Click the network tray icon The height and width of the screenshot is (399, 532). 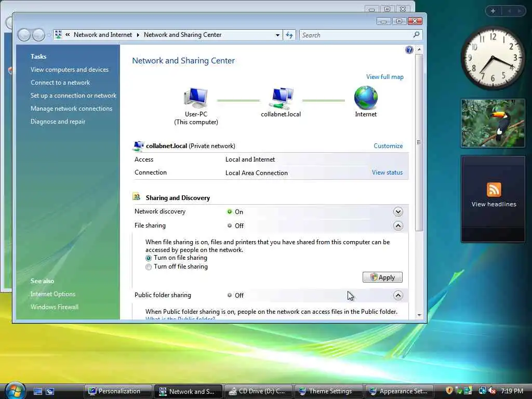point(482,391)
